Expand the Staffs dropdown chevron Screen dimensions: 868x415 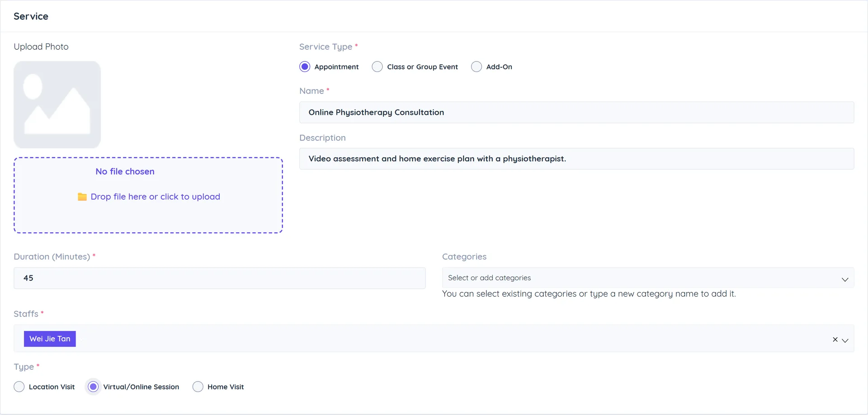coord(845,340)
